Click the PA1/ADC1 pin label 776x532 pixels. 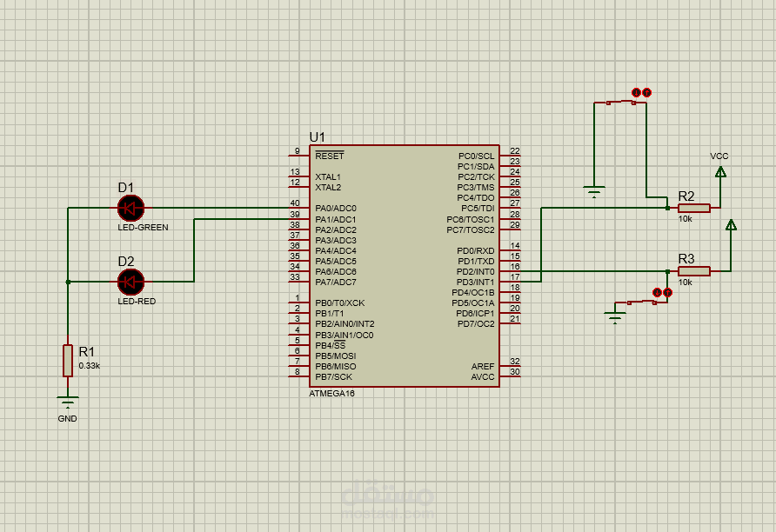336,219
